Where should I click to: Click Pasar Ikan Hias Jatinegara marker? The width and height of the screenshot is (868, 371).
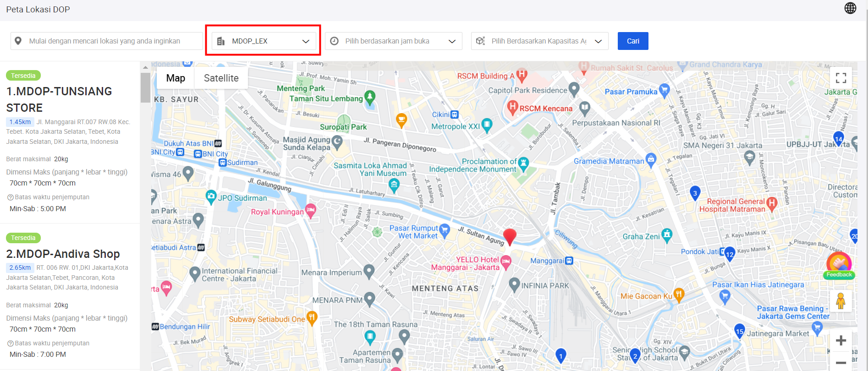coord(725,297)
